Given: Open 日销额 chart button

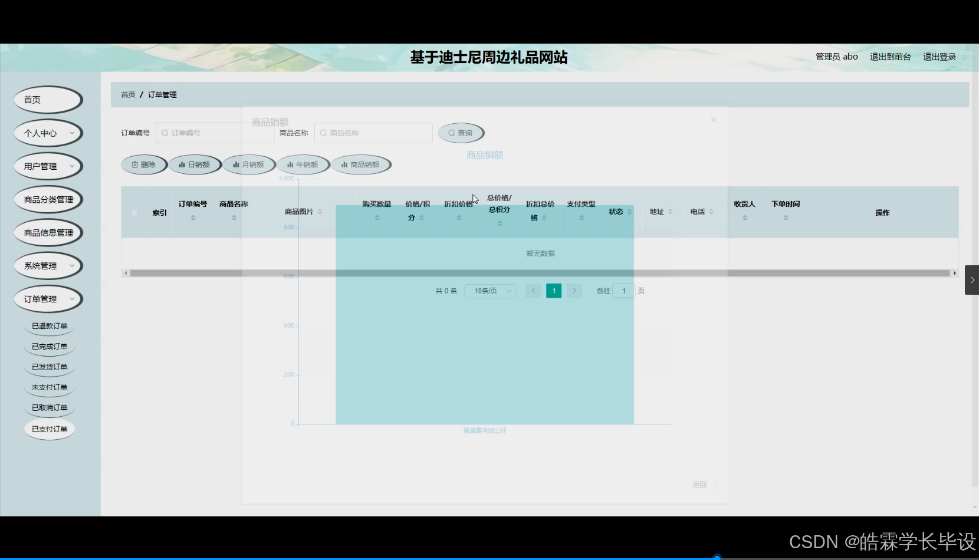Looking at the screenshot, I should click(x=195, y=165).
